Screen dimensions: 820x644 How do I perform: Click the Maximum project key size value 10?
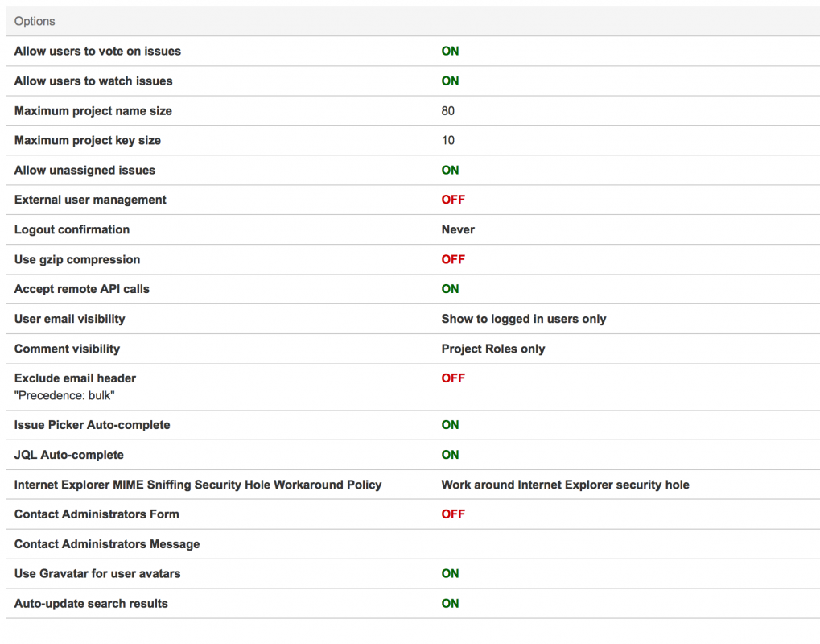[447, 140]
